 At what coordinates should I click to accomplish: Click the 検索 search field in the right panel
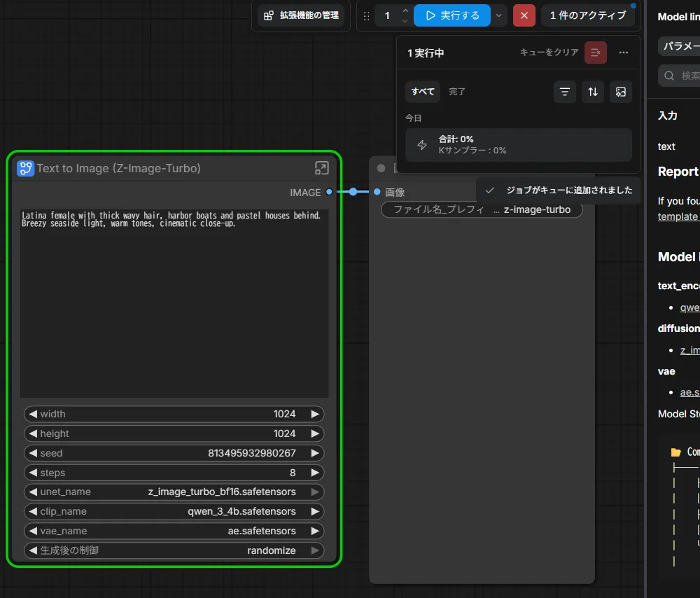680,76
